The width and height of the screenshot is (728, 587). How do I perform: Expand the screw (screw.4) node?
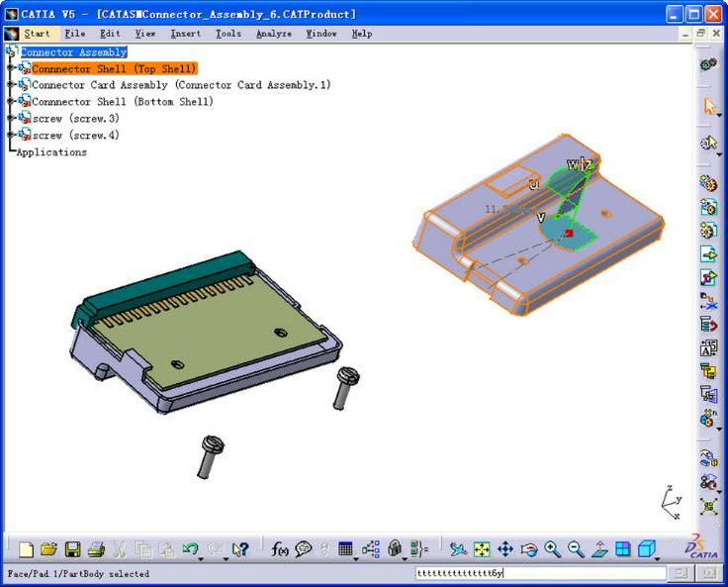tap(9, 135)
